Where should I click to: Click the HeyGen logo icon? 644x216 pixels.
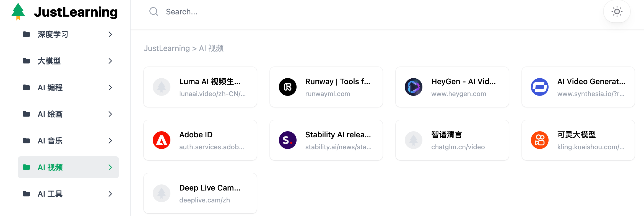click(413, 87)
